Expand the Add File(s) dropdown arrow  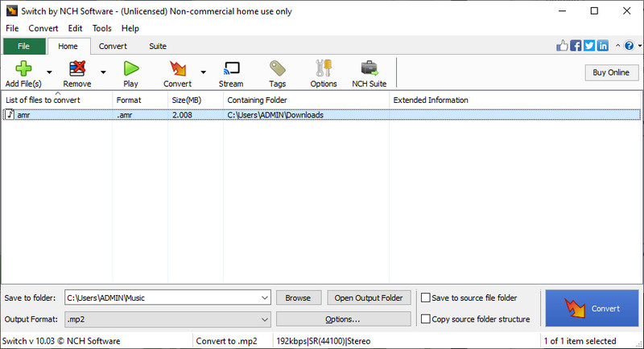click(49, 72)
